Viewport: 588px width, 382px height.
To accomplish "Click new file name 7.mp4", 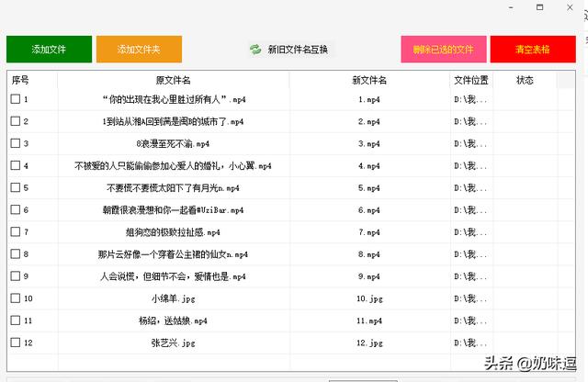I will click(369, 232).
